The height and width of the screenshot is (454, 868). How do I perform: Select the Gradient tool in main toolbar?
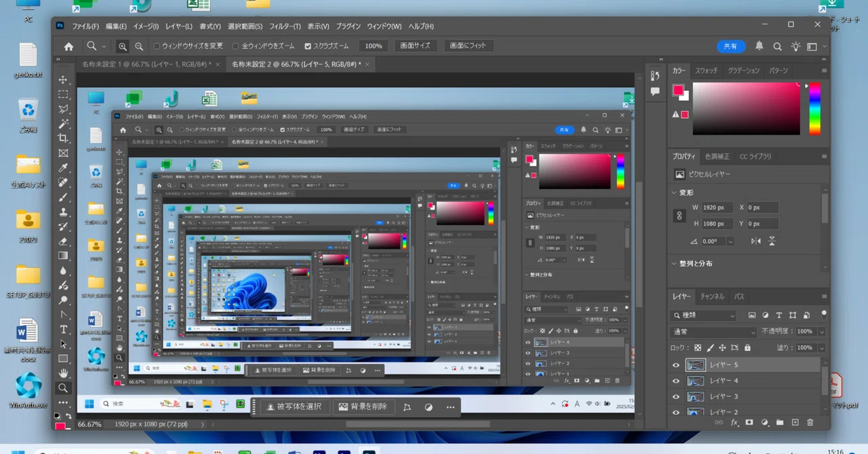point(63,255)
